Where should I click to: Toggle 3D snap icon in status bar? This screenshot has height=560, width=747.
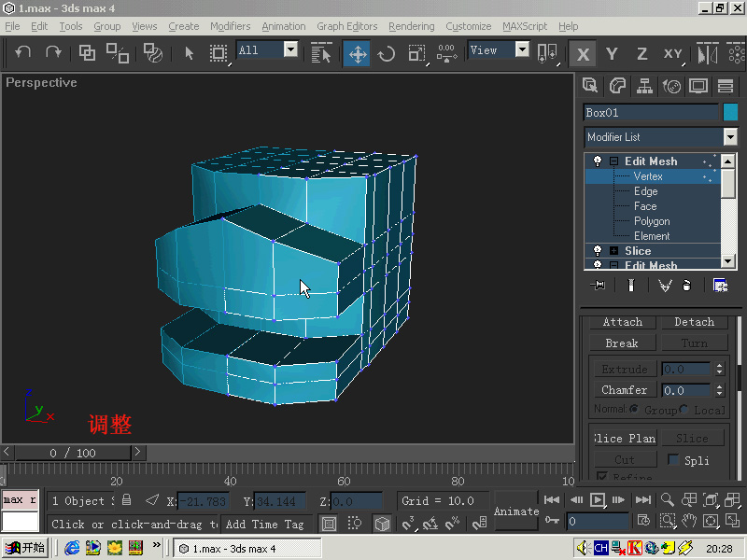point(408,524)
